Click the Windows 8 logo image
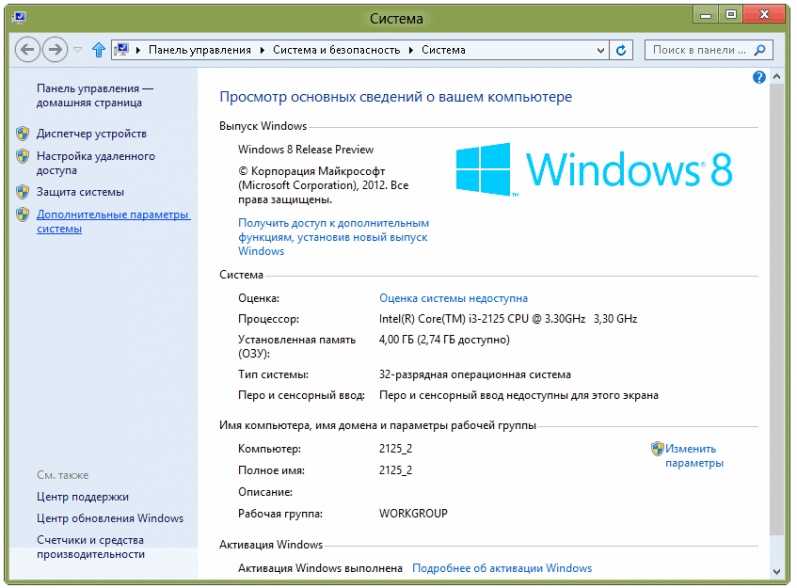 pyautogui.click(x=594, y=170)
